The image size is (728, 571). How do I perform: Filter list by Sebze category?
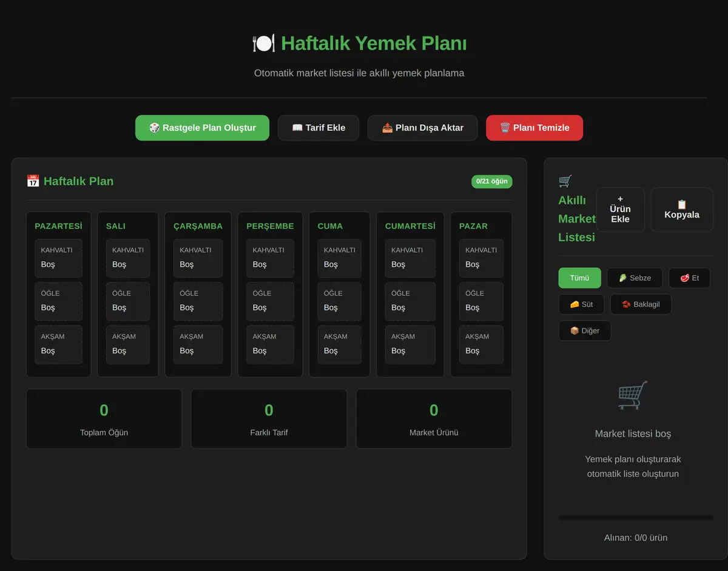click(x=635, y=278)
